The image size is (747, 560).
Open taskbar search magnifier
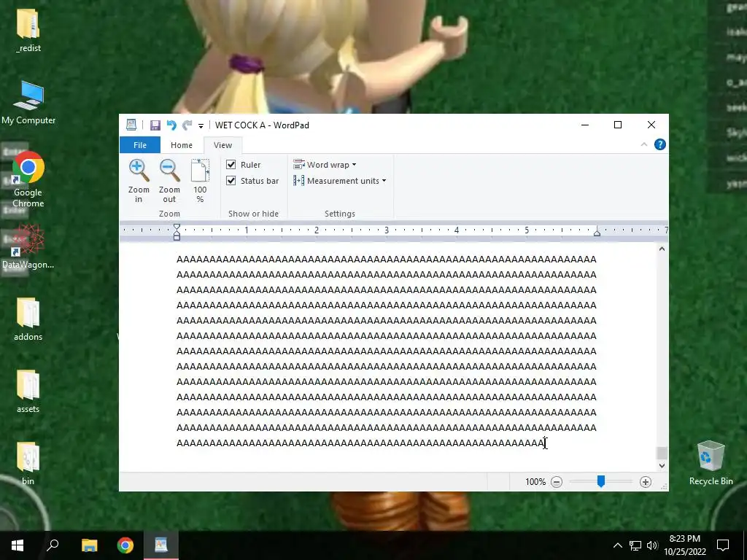coord(53,545)
